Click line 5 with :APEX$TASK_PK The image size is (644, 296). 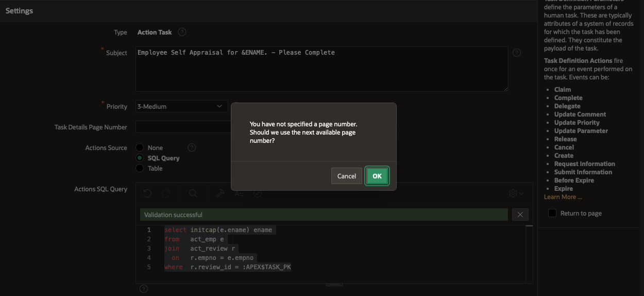pyautogui.click(x=228, y=267)
